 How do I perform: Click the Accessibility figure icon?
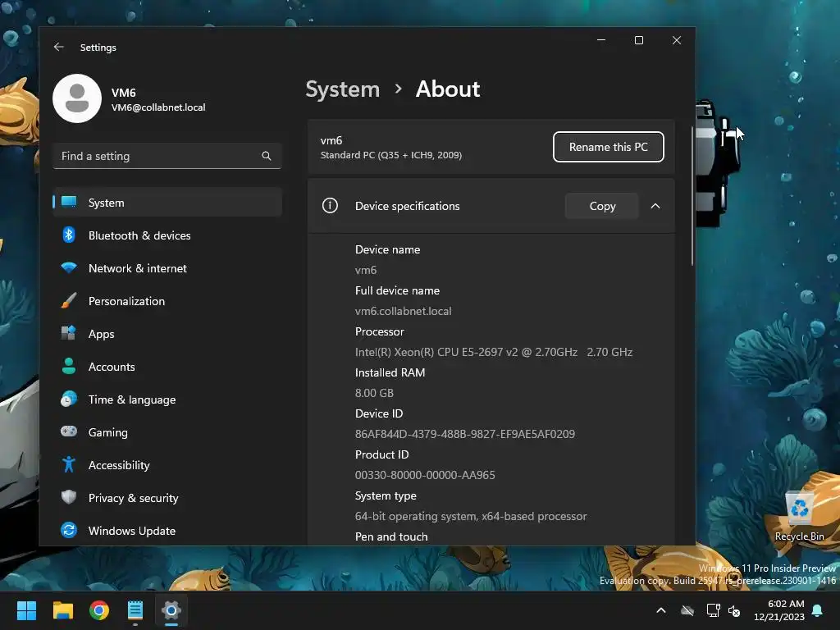click(69, 464)
